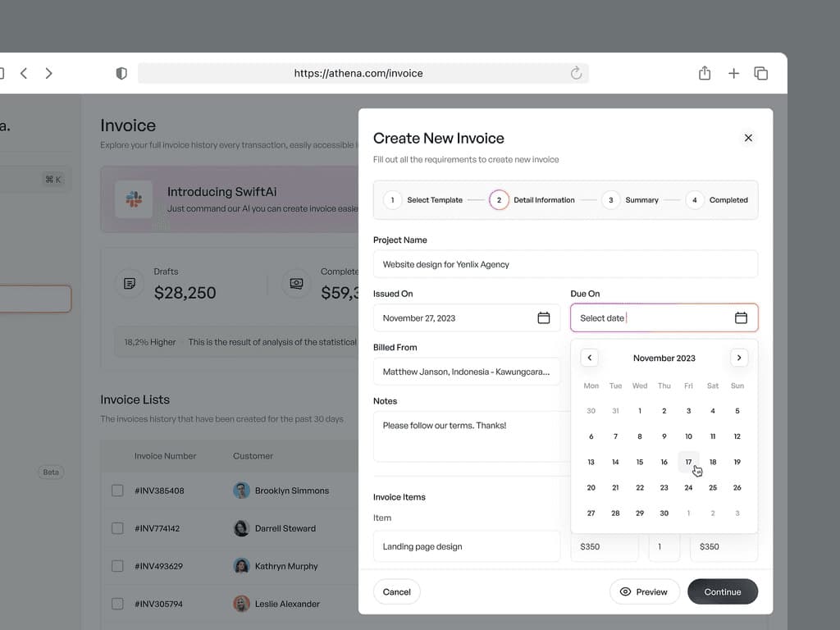Reload the page with the refresh icon
Screen dimensions: 840x630
tap(576, 73)
